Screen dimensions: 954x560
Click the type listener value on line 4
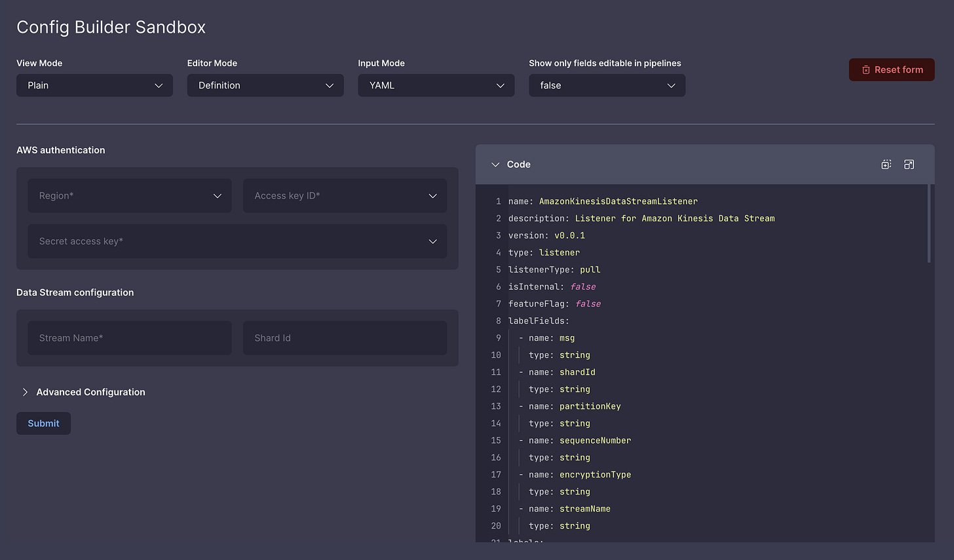pyautogui.click(x=559, y=252)
